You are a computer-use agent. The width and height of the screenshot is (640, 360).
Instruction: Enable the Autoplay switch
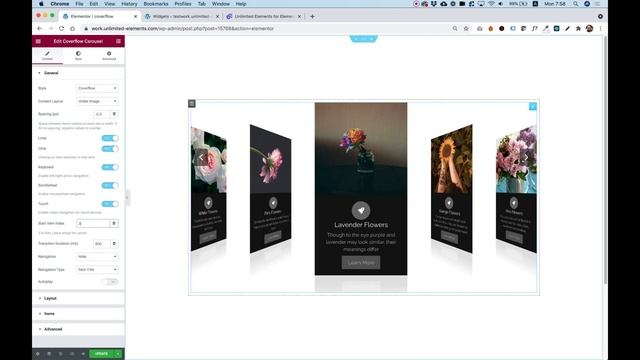point(110,282)
